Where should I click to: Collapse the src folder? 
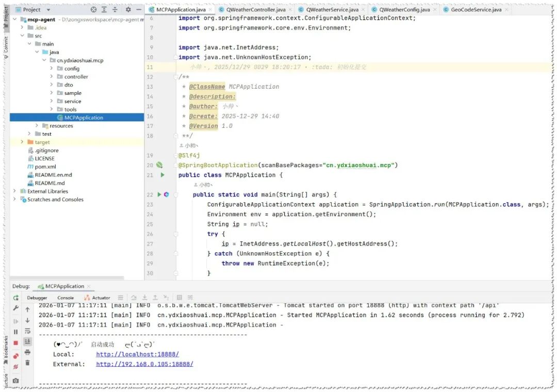tap(22, 36)
